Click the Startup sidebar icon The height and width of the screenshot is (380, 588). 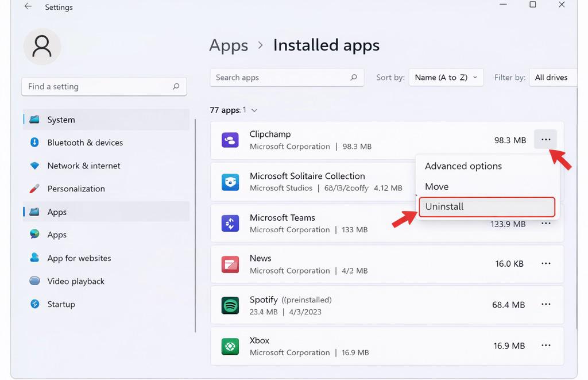pyautogui.click(x=33, y=304)
